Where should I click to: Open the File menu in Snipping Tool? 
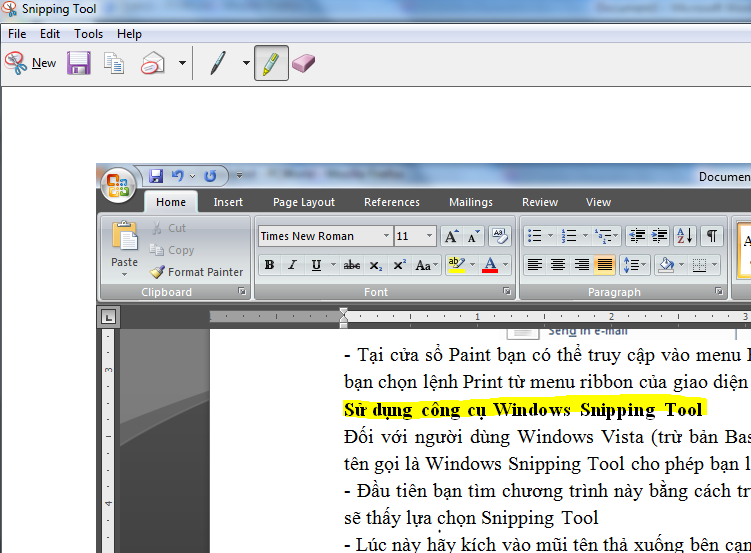point(17,34)
